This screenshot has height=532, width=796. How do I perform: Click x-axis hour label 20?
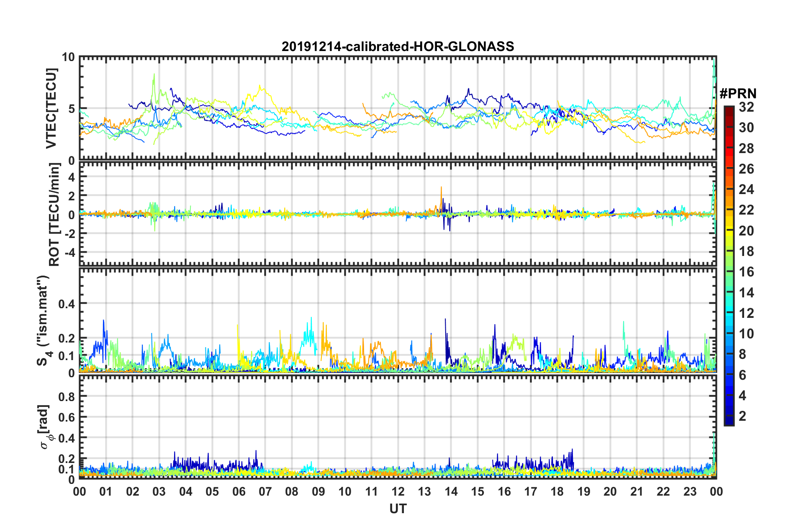click(x=610, y=491)
